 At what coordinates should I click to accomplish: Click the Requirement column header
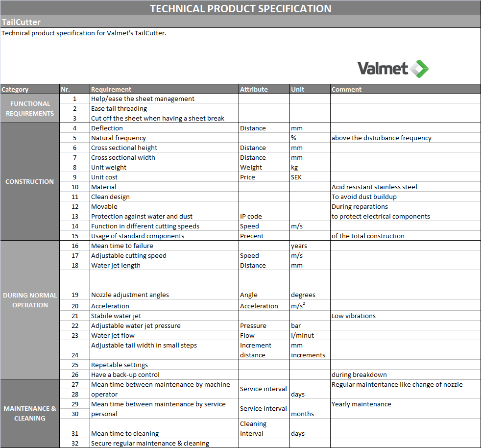(x=164, y=89)
